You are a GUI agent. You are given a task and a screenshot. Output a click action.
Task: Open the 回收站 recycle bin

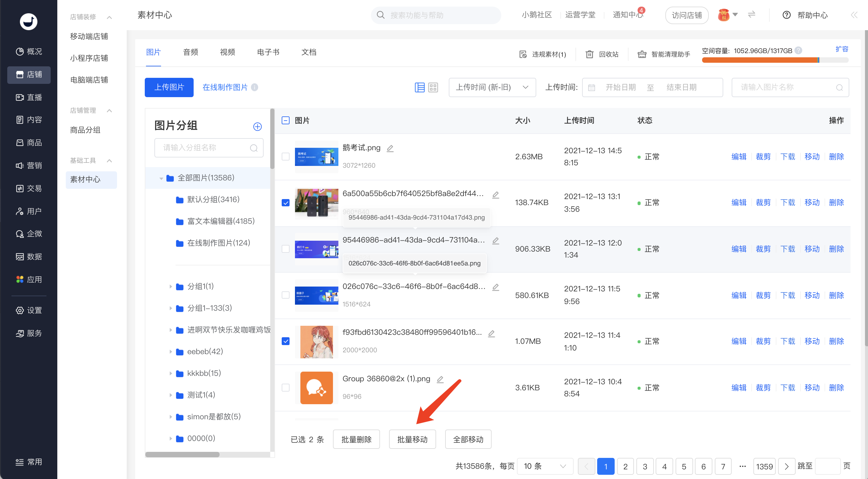pyautogui.click(x=602, y=54)
